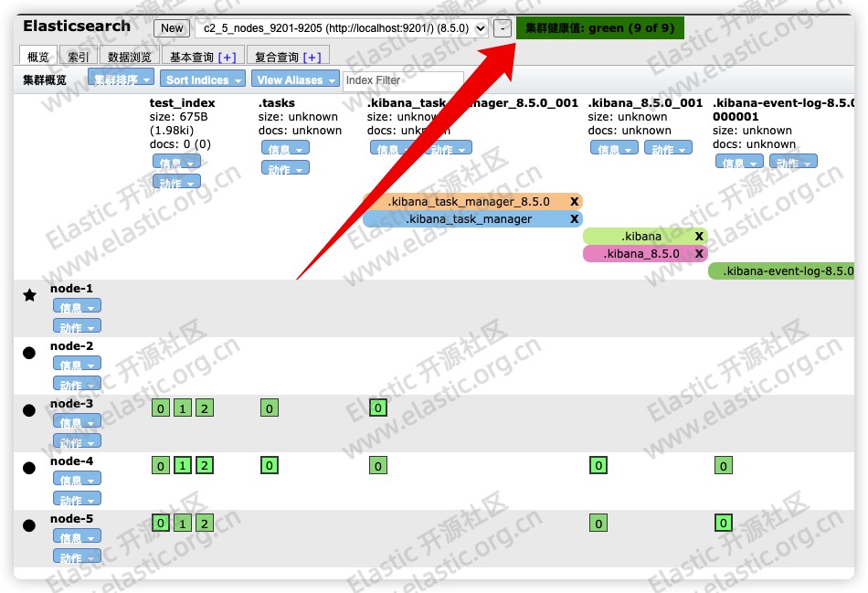Remove the .kibana_8.5.0 alias with X

coord(699,253)
